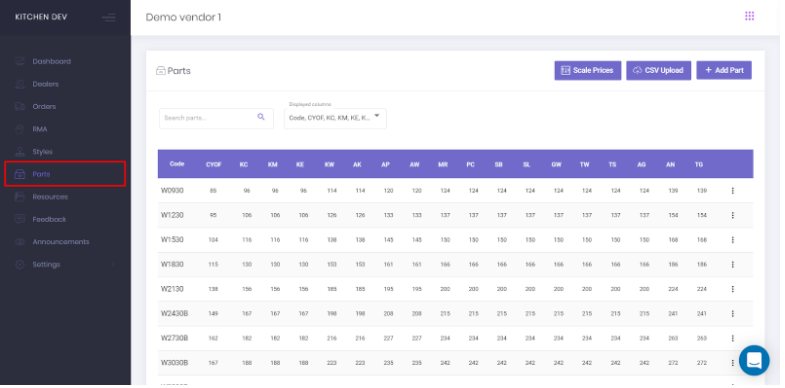Click the AW column header

pyautogui.click(x=414, y=164)
